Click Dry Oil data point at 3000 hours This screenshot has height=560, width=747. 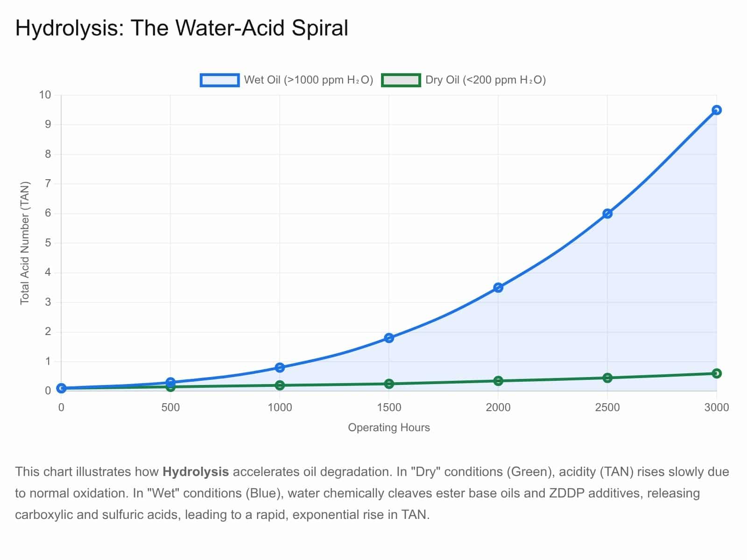(x=717, y=373)
